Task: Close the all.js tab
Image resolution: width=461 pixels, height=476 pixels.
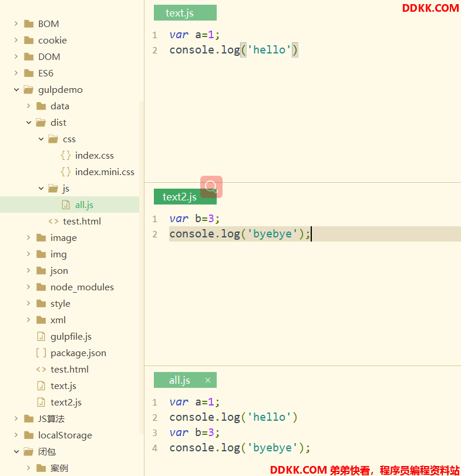Action: 208,380
